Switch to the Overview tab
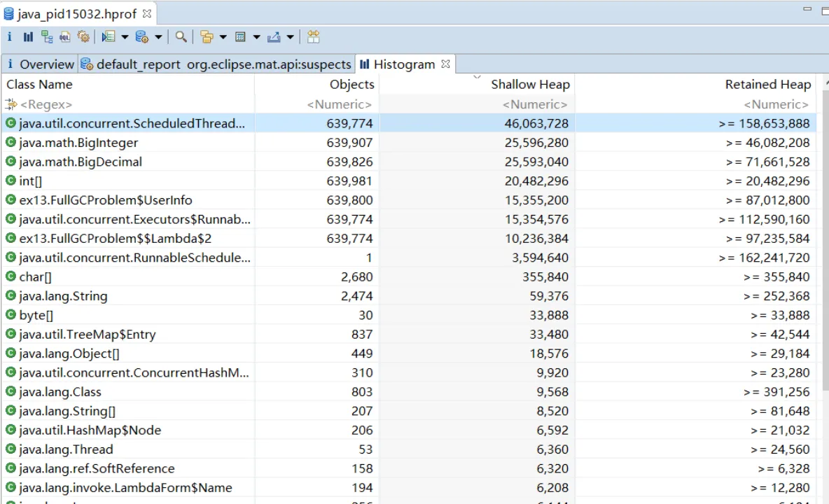829x504 pixels. [40, 64]
